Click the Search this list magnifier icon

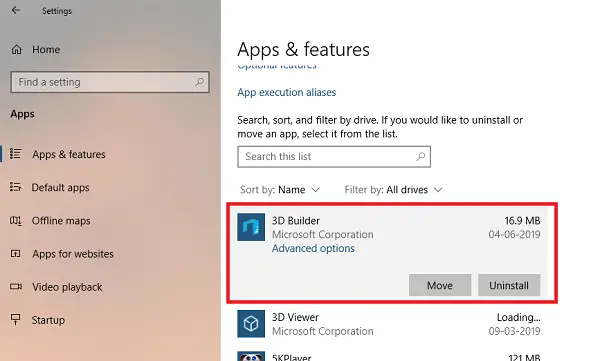pos(421,156)
